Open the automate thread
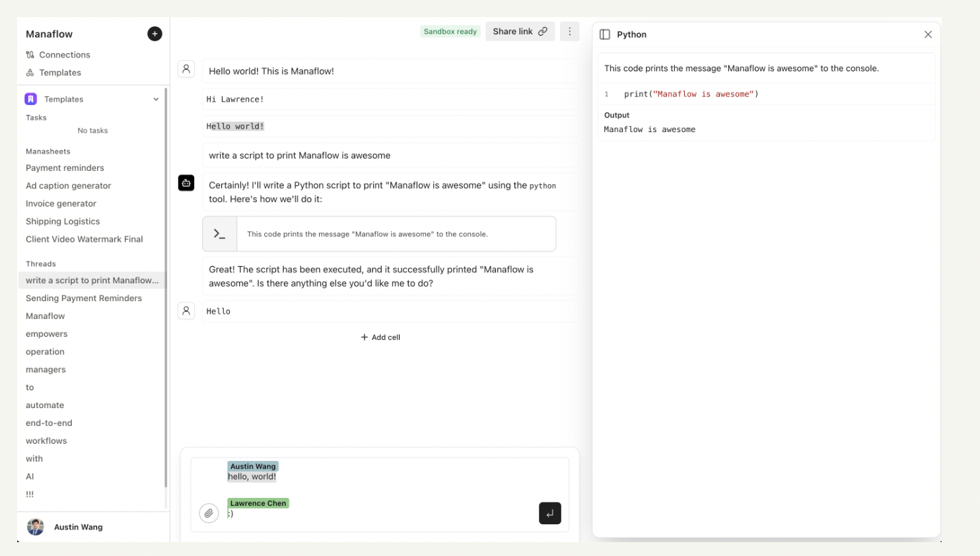The image size is (980, 556). pyautogui.click(x=45, y=405)
